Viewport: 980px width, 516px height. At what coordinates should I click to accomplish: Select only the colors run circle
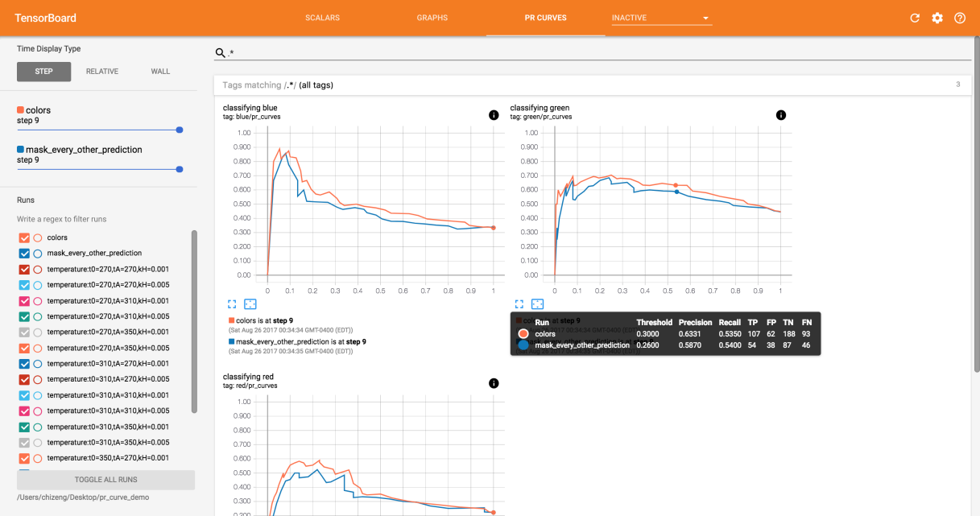(x=37, y=237)
